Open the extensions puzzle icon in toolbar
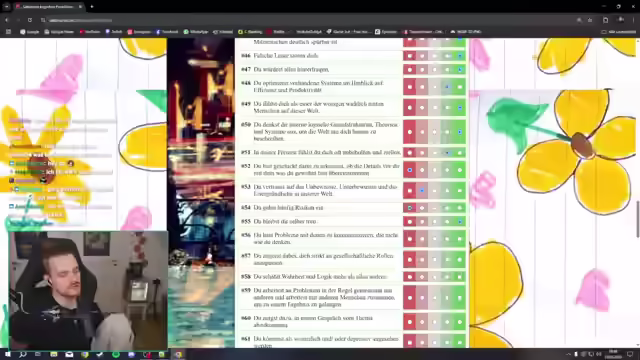Screen dimensions: 640x360 click(606, 20)
